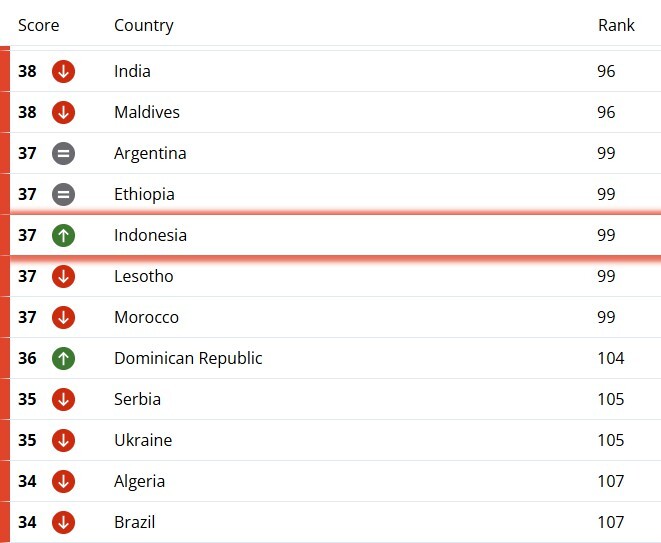Sort table by Score column header

pos(38,25)
